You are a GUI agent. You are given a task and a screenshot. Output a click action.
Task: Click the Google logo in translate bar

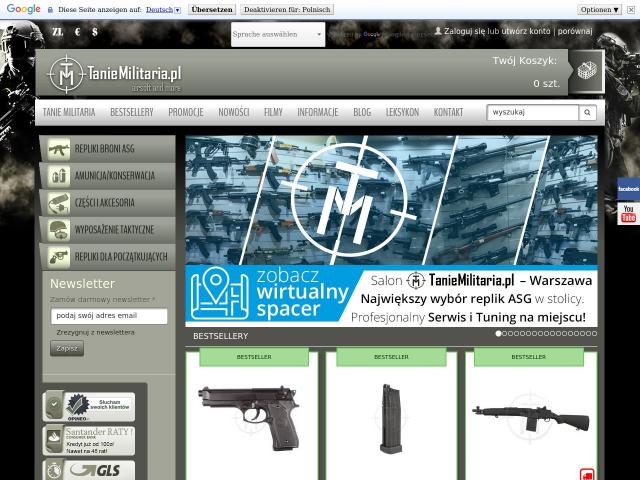coord(24,9)
